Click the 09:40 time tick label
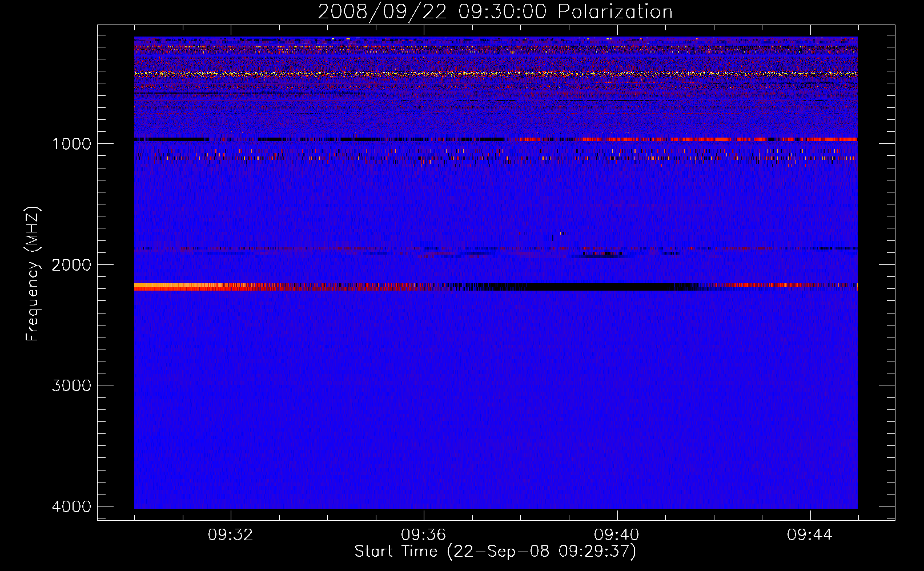 tap(617, 535)
